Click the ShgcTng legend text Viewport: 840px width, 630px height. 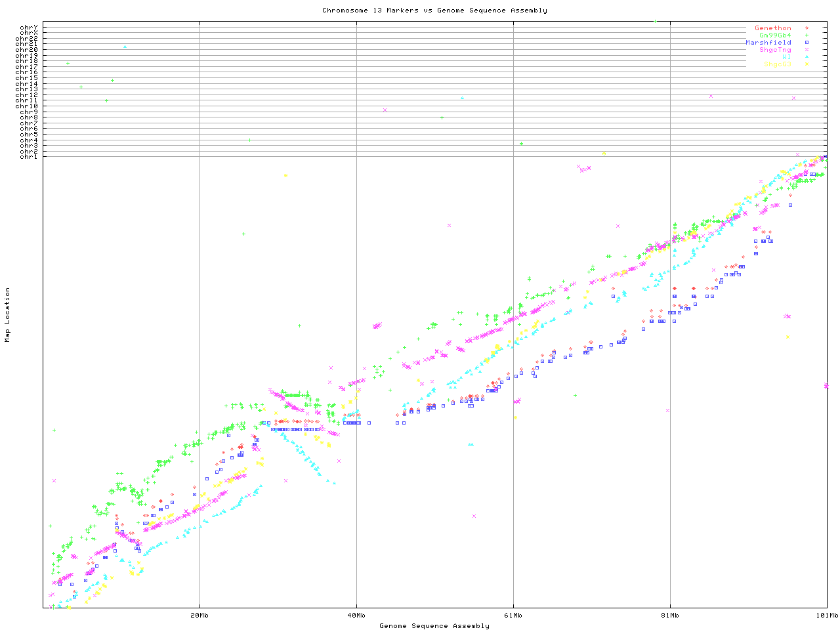pos(774,50)
